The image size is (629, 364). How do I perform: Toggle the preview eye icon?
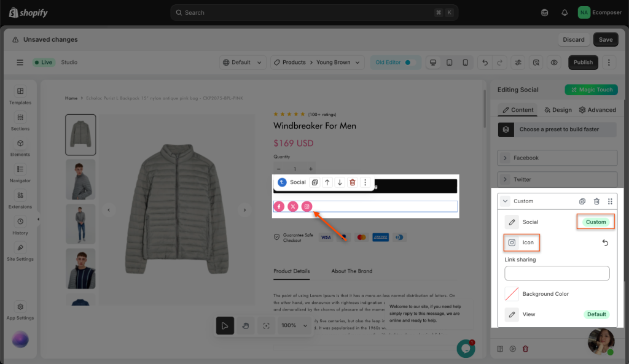tap(554, 63)
